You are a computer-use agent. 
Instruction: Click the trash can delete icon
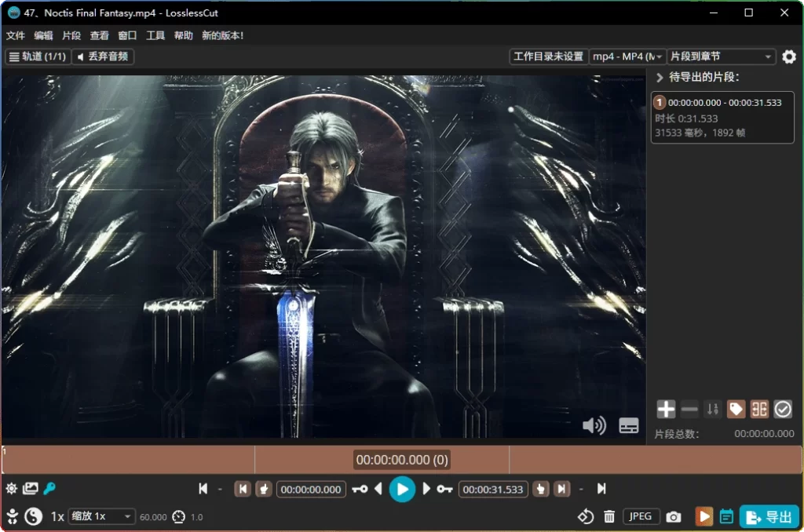(609, 516)
